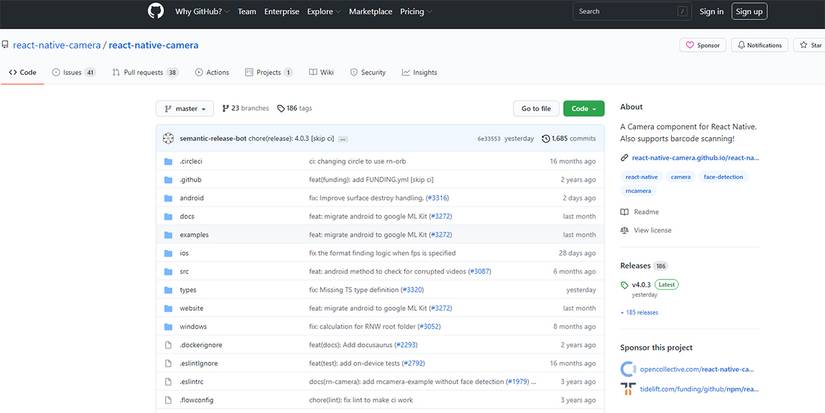Select the face-detection topic tag
Image resolution: width=825 pixels, height=413 pixels.
coord(723,177)
